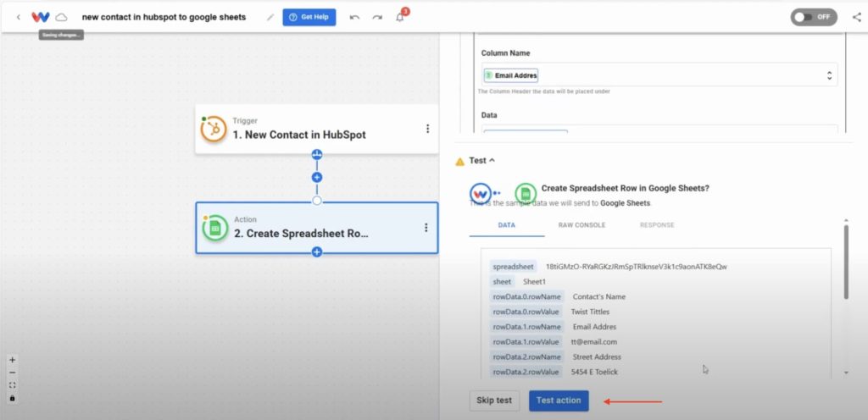This screenshot has width=868, height=420.
Task: Click the Get Help button
Action: (x=309, y=17)
